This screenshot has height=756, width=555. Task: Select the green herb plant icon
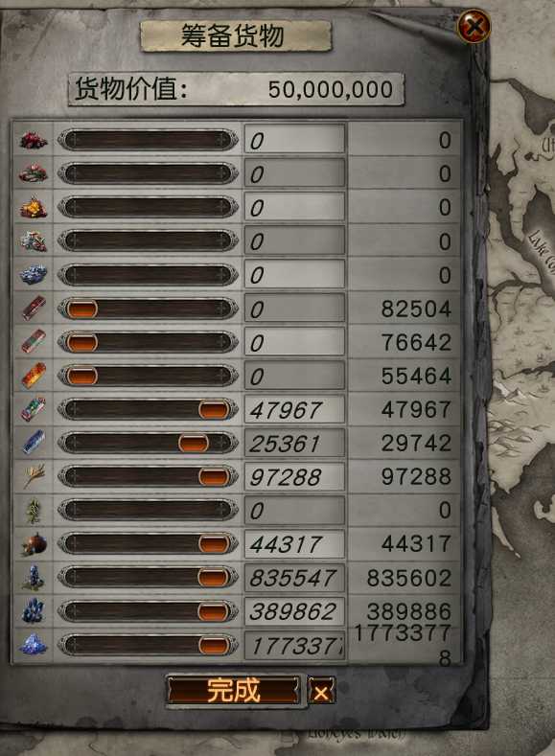tap(34, 511)
